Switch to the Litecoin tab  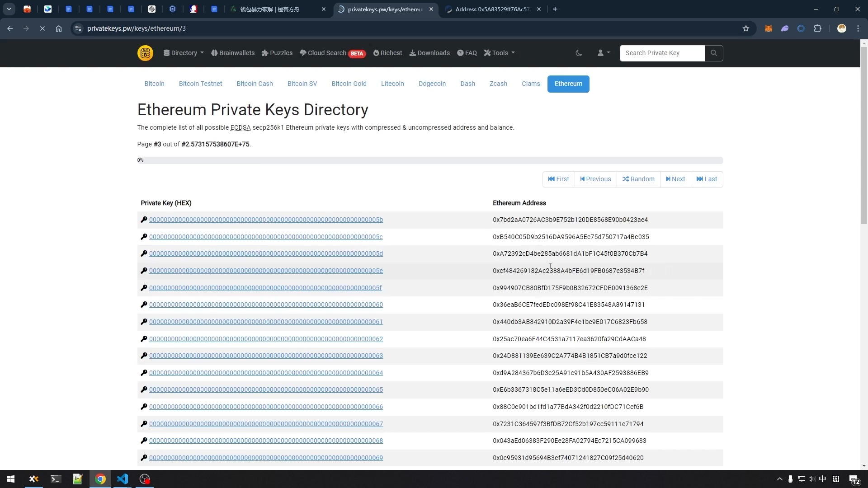coord(392,84)
